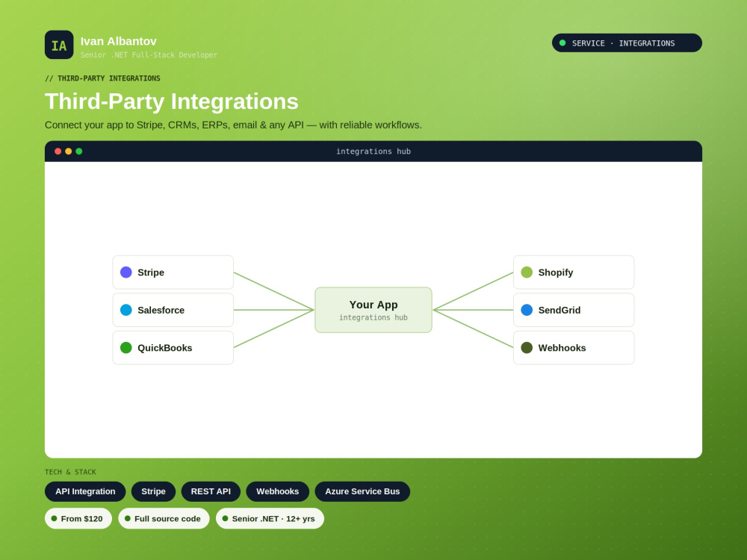Click the Third-Party Integrations heading
747x560 pixels.
point(172,102)
